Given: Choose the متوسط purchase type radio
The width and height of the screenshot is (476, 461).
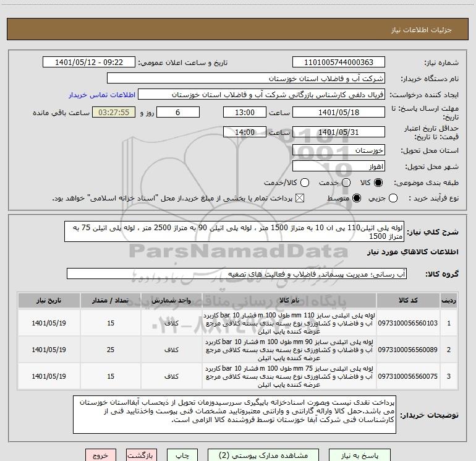Looking at the screenshot, I should point(357,198).
